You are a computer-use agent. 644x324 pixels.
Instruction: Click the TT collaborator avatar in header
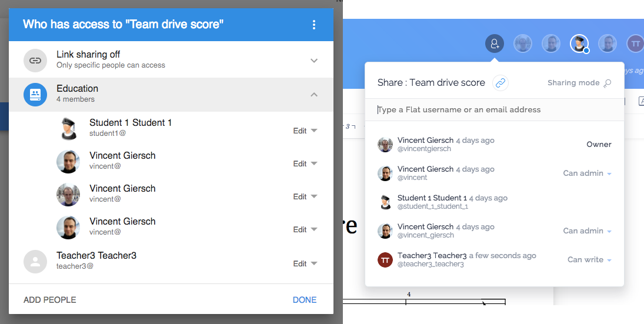635,44
